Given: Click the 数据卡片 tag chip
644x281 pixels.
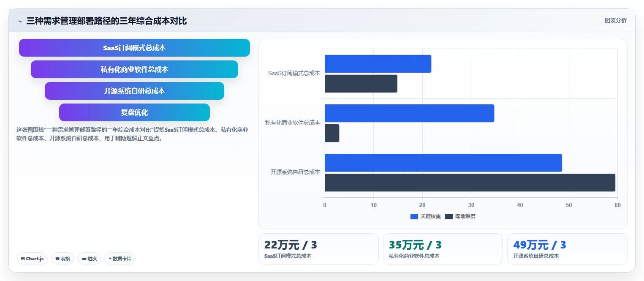Looking at the screenshot, I should (x=120, y=259).
